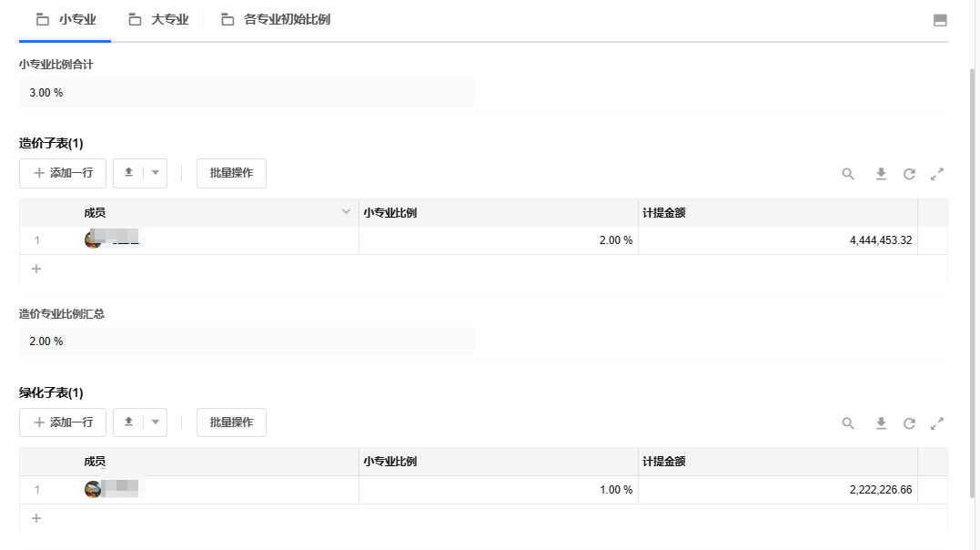
Task: Refresh the 绿化子表 table
Action: pyautogui.click(x=909, y=423)
